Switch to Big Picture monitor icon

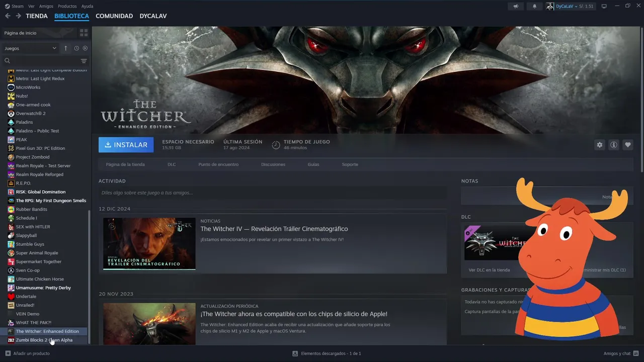(x=604, y=6)
